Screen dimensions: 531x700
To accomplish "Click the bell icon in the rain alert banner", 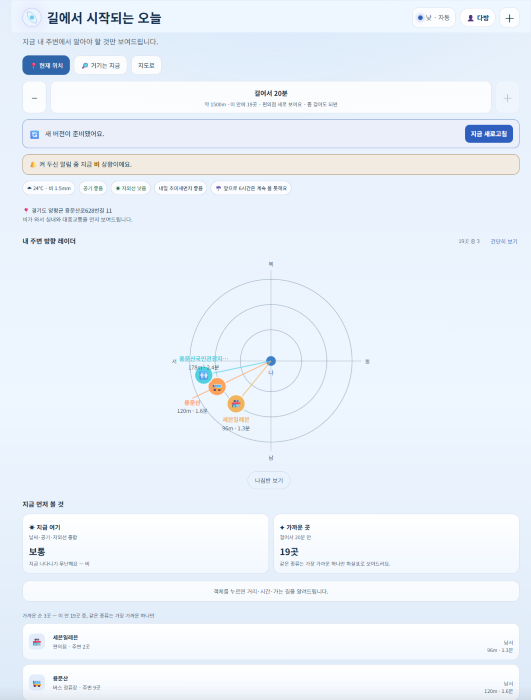I will [33, 164].
